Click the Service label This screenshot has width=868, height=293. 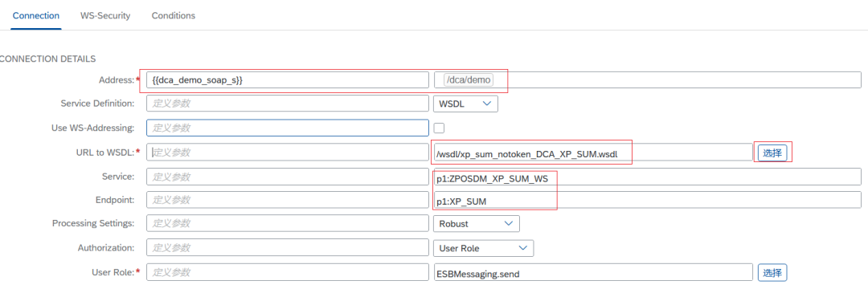click(x=118, y=177)
